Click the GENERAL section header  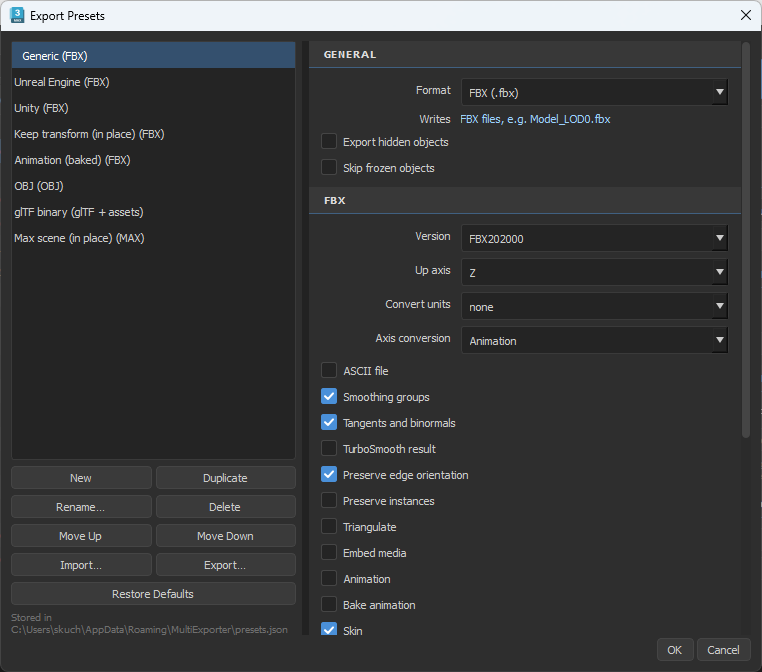click(x=525, y=54)
